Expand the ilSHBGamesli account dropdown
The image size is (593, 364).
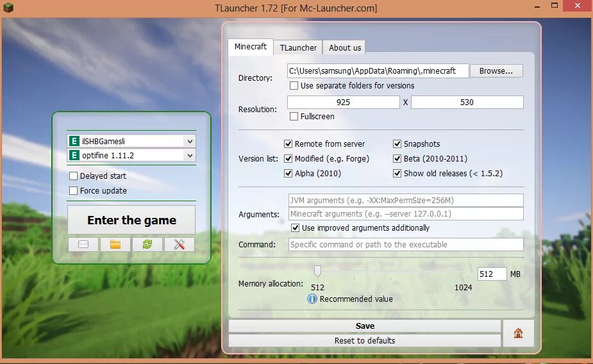point(190,142)
